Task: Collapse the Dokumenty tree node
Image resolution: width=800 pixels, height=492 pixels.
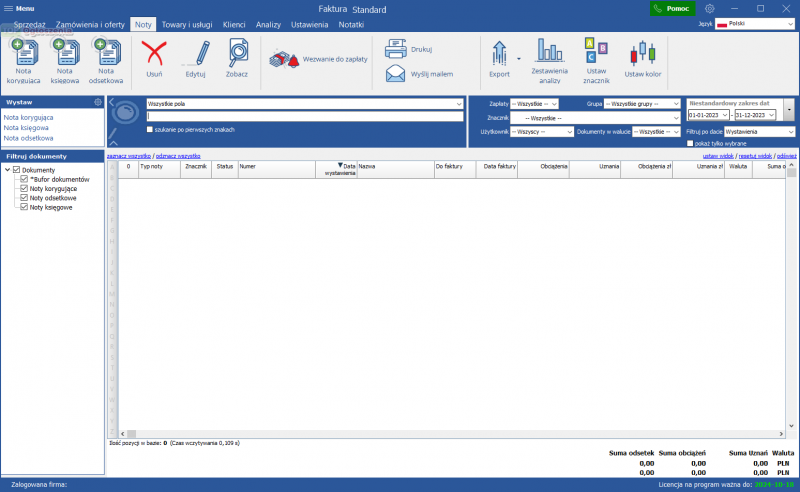Action: pos(8,169)
